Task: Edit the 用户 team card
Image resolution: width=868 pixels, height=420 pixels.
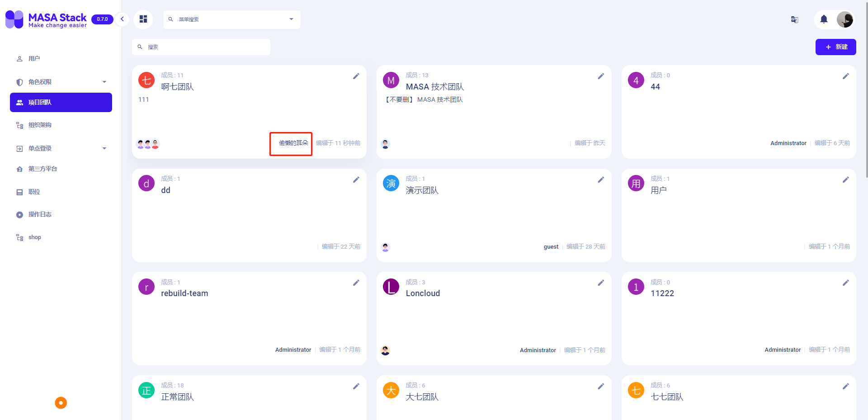Action: tap(845, 179)
